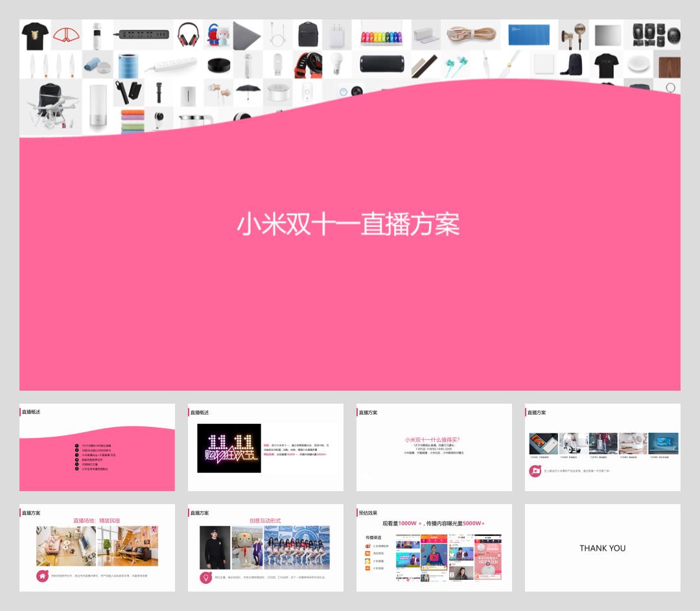Click the pink house icon on homestay slide
The image size is (700, 611).
pos(43,576)
